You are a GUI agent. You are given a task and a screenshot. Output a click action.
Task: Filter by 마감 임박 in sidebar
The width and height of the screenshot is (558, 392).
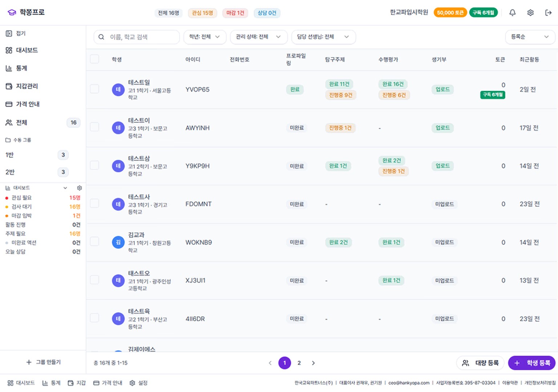[43, 216]
